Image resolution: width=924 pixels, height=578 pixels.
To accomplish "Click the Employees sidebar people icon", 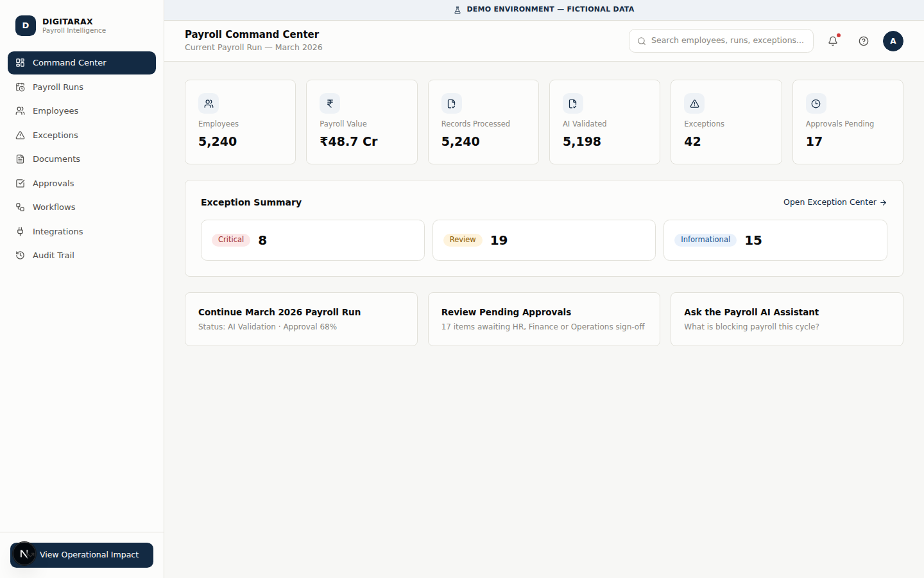I will click(21, 111).
